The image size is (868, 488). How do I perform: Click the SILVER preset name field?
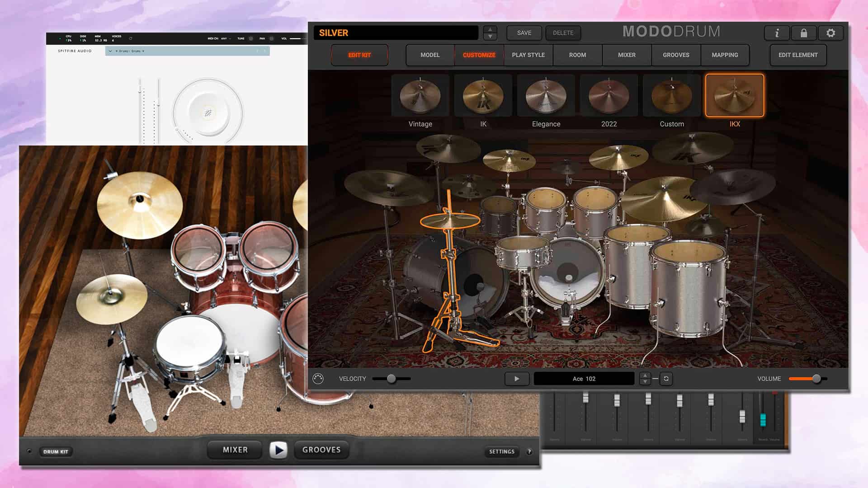click(x=396, y=33)
